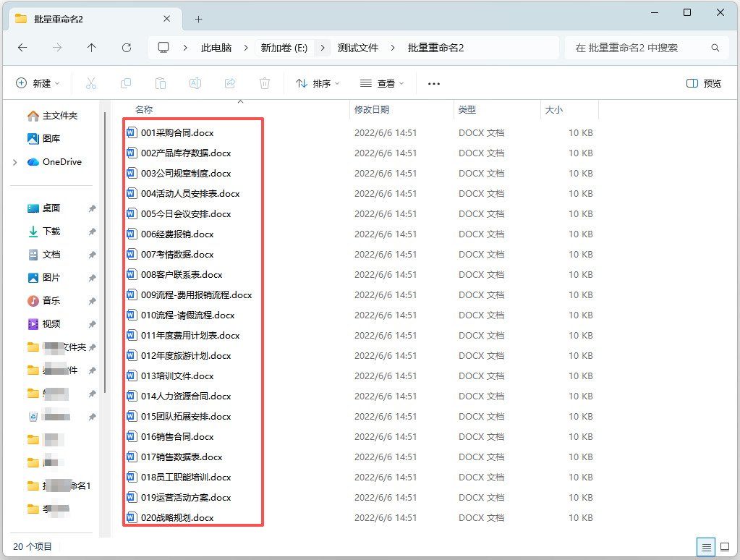Click 测试文件 breadcrumb
The height and width of the screenshot is (560, 740).
tap(358, 48)
